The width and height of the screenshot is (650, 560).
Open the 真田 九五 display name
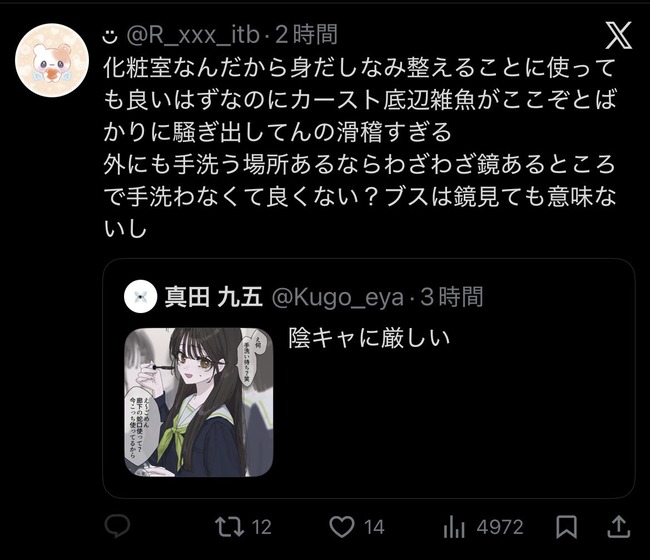click(213, 297)
